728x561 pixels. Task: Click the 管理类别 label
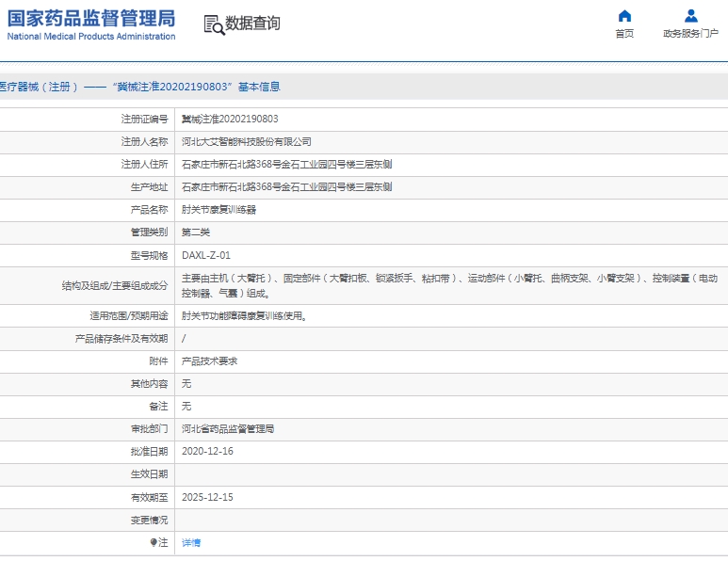(x=149, y=232)
